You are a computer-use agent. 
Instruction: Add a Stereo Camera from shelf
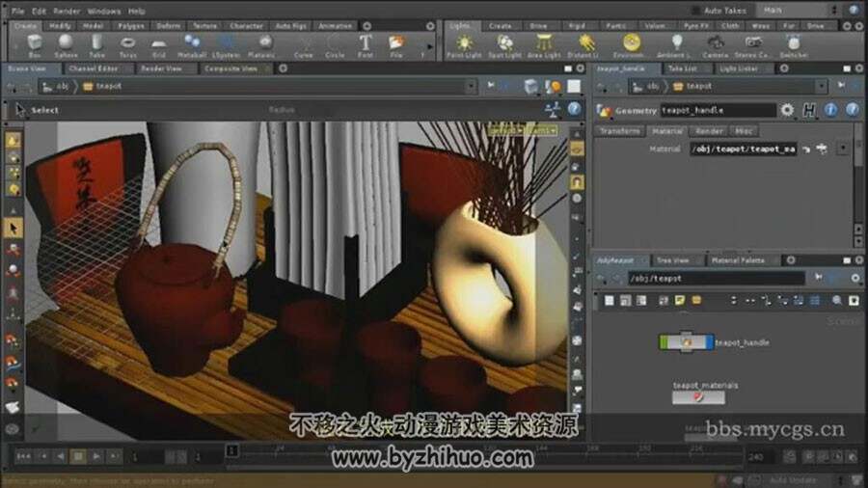pyautogui.click(x=752, y=46)
